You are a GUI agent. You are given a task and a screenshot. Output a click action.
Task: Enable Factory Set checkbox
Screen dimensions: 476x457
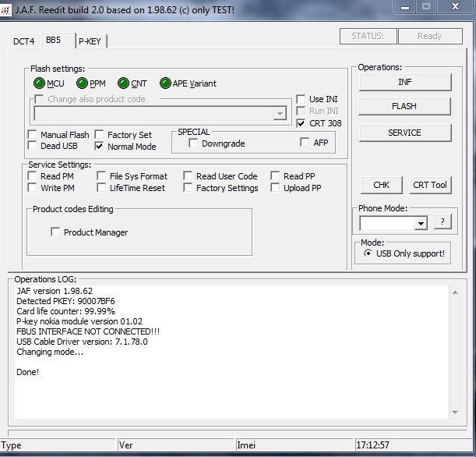[x=99, y=134]
